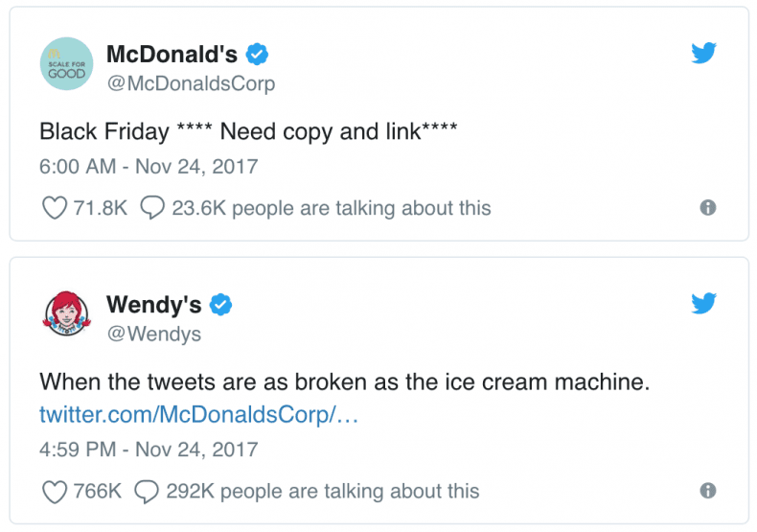The width and height of the screenshot is (757, 532).
Task: Click the reply bubble on Wendy's tweet
Action: pos(147,492)
